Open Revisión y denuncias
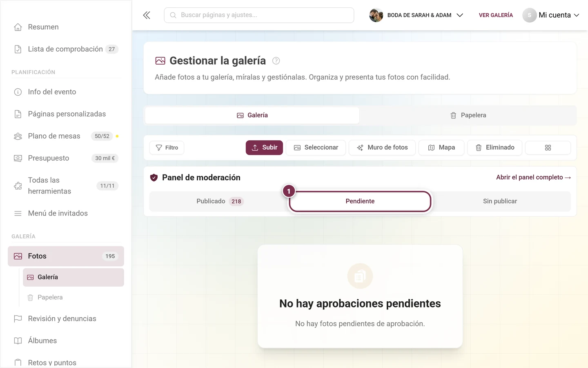Image resolution: width=588 pixels, height=368 pixels. click(66, 319)
